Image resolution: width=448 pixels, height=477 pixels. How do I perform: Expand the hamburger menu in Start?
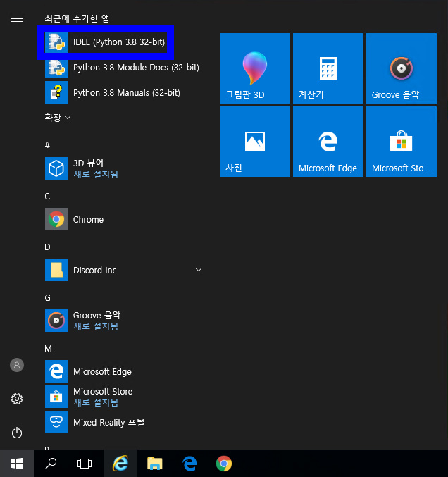[17, 19]
